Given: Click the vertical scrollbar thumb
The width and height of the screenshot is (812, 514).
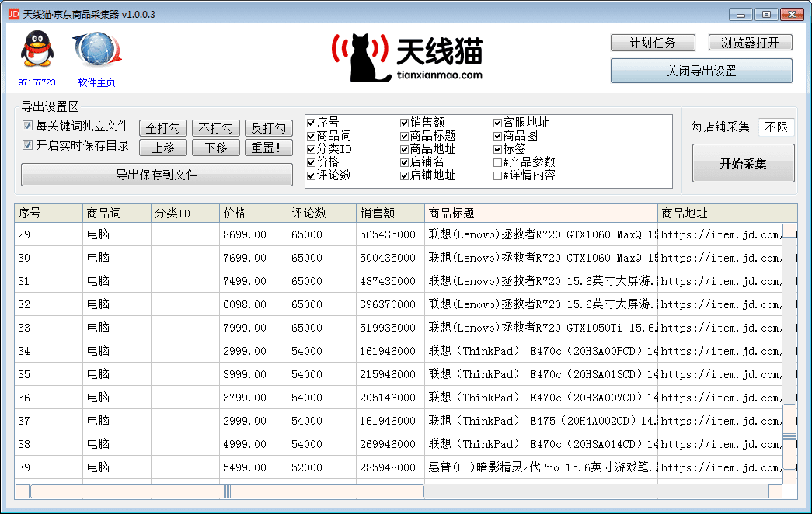Looking at the screenshot, I should [789, 436].
